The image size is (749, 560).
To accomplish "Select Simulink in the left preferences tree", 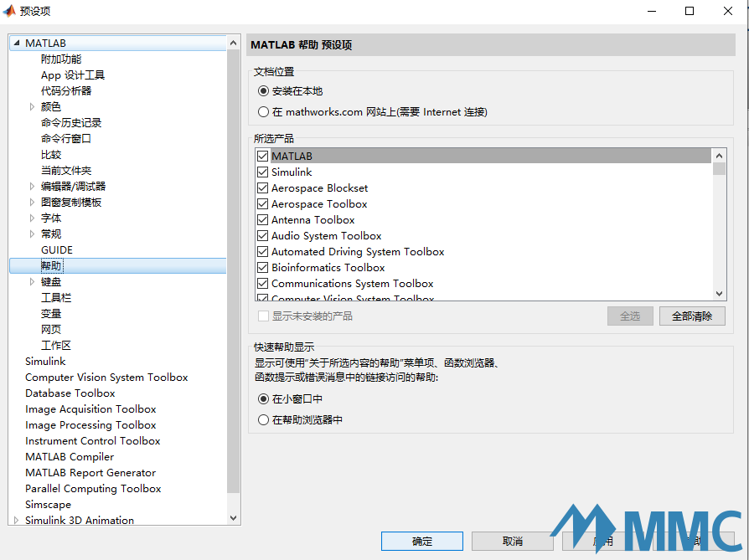I will pos(45,362).
